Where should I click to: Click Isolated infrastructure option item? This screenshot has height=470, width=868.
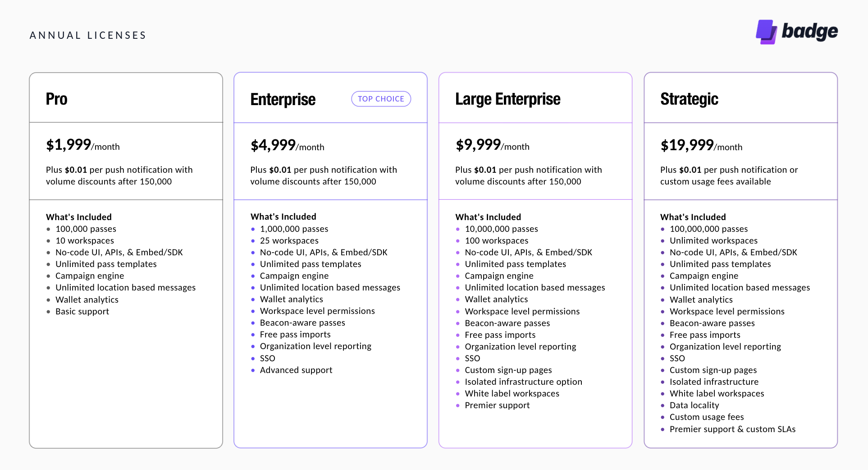[523, 382]
